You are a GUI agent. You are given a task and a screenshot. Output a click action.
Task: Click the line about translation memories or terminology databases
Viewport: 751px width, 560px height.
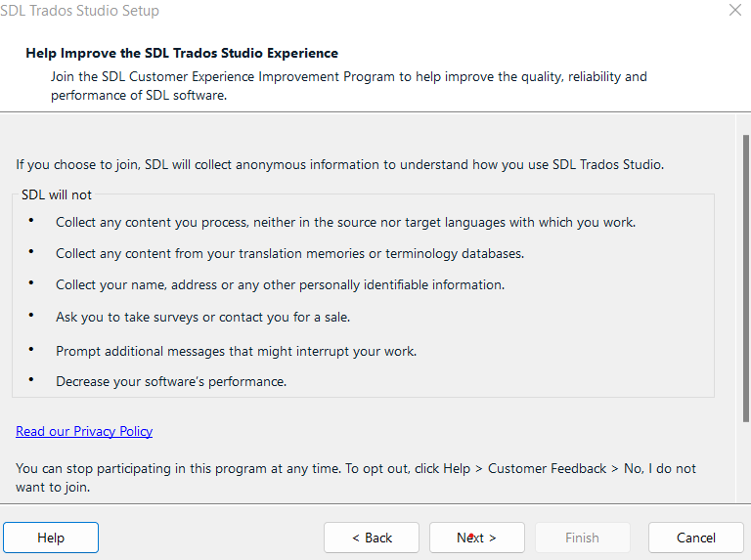coord(289,253)
